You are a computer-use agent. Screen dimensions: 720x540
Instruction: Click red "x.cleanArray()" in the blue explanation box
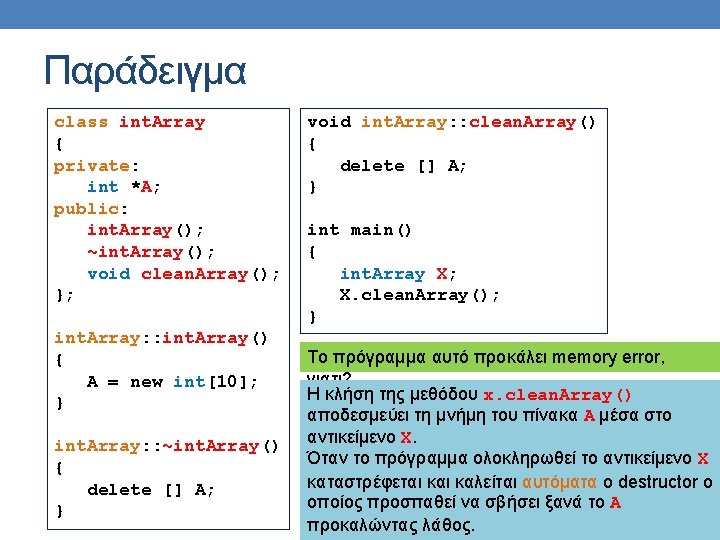(x=557, y=395)
